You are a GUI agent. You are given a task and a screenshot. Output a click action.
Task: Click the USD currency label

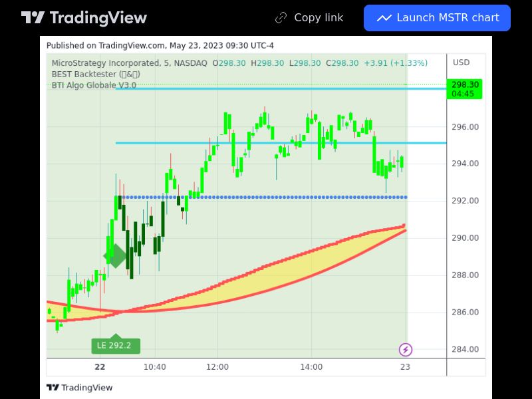click(x=461, y=63)
